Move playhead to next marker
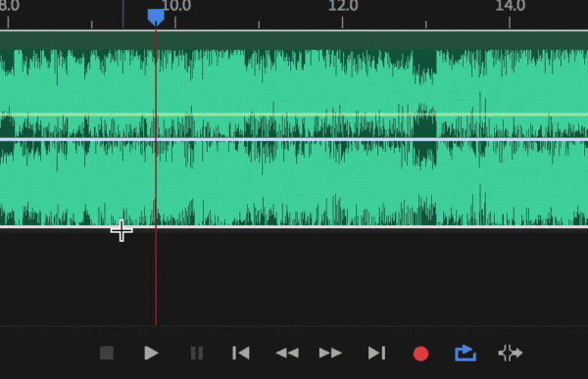The image size is (588, 379). pos(376,354)
